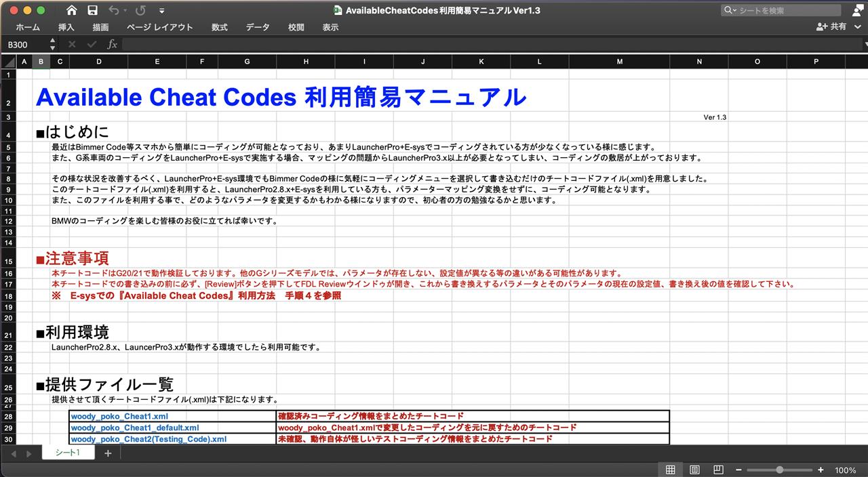
Task: Add a new sheet with the plus button
Action: click(108, 453)
